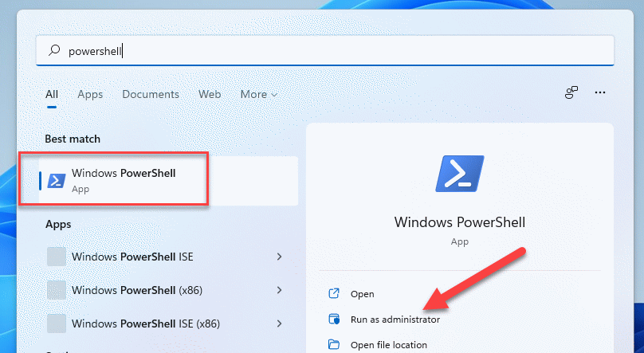Click the feedback people icon
The width and height of the screenshot is (644, 353).
571,92
